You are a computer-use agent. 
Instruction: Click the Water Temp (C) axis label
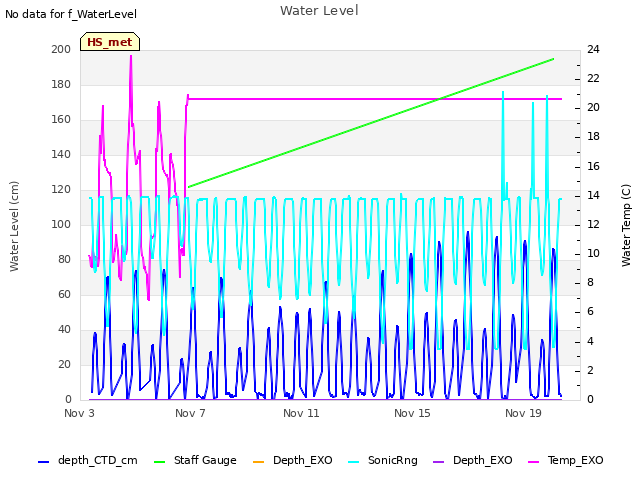(626, 225)
